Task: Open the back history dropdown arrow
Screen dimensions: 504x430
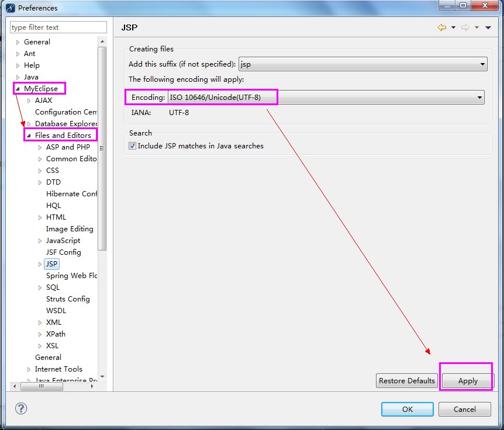Action: click(453, 27)
